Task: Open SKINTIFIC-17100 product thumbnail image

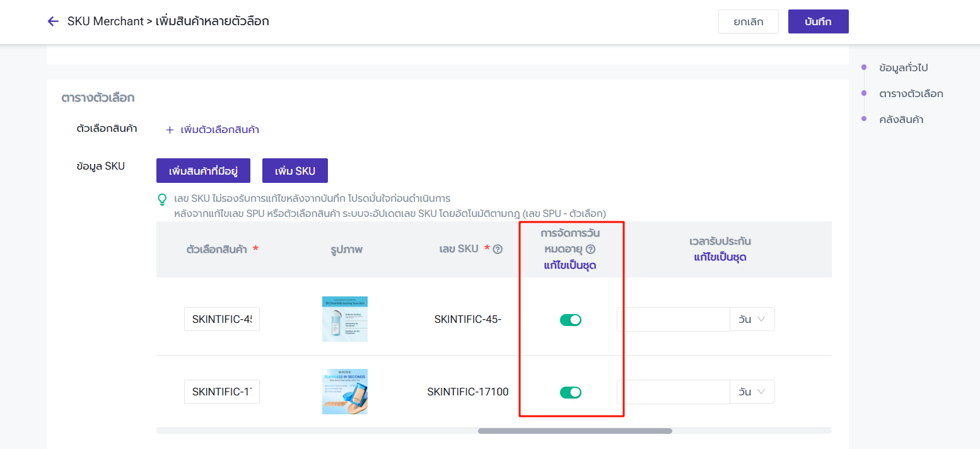Action: pyautogui.click(x=344, y=392)
